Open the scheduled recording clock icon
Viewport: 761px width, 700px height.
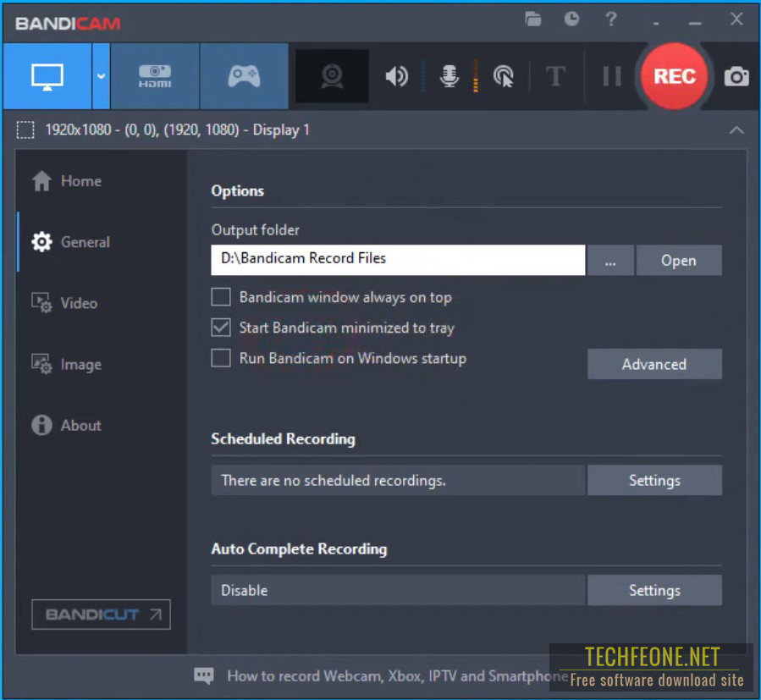pos(571,19)
